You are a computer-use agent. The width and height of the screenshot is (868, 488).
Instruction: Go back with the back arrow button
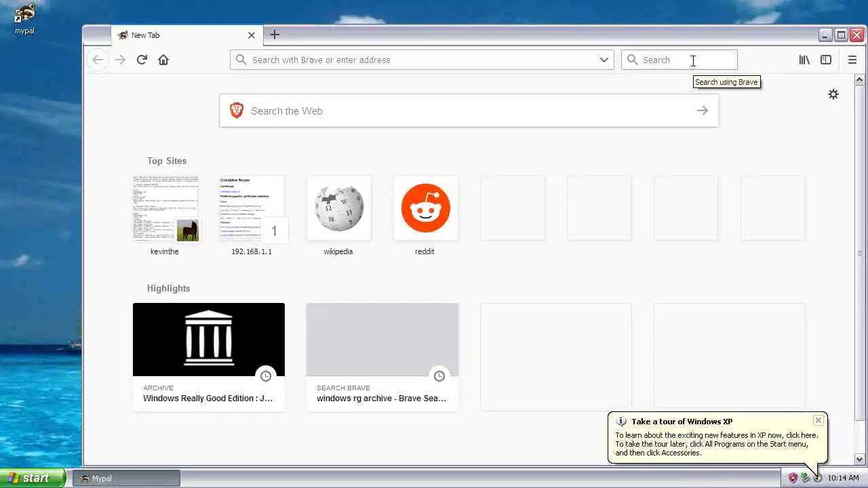[x=98, y=60]
